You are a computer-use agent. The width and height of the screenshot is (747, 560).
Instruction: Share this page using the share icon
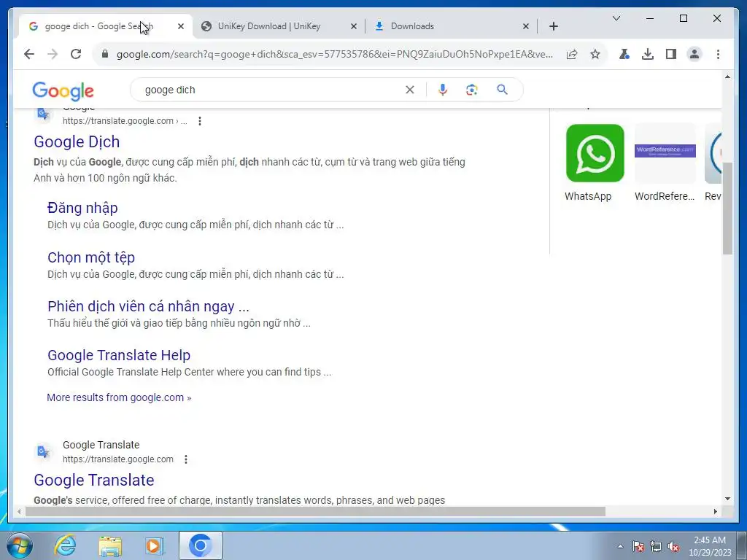[572, 54]
